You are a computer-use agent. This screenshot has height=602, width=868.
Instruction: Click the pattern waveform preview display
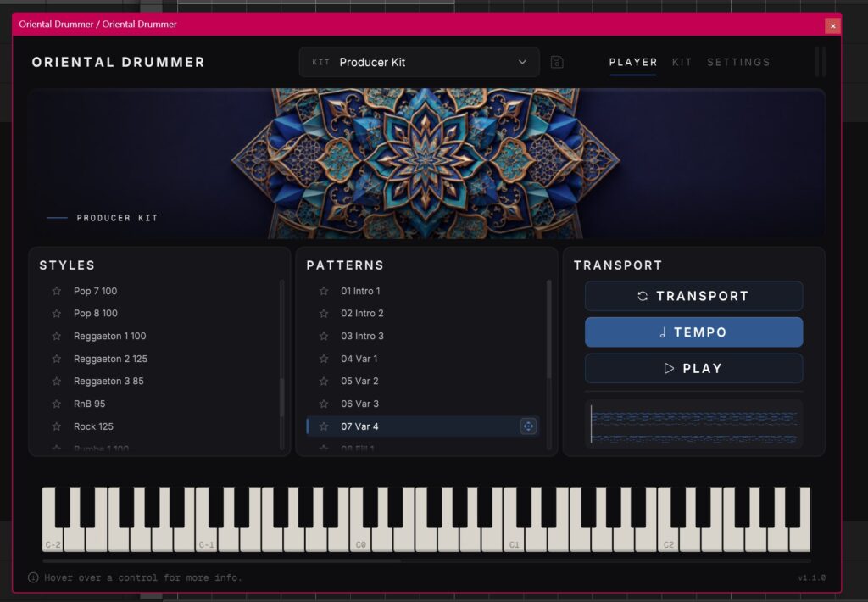tap(693, 424)
